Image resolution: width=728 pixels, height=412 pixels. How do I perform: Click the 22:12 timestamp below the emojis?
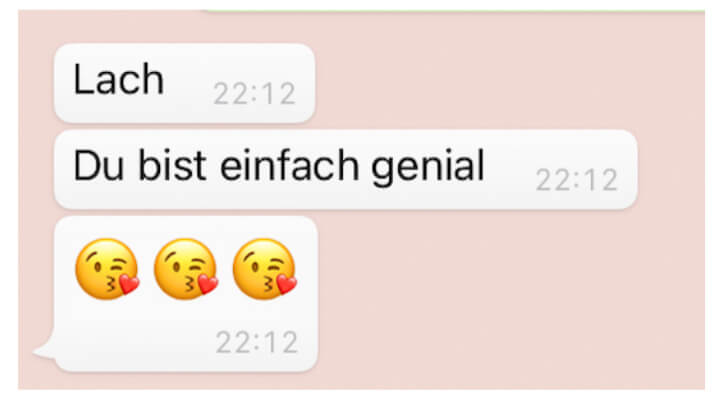pos(257,342)
